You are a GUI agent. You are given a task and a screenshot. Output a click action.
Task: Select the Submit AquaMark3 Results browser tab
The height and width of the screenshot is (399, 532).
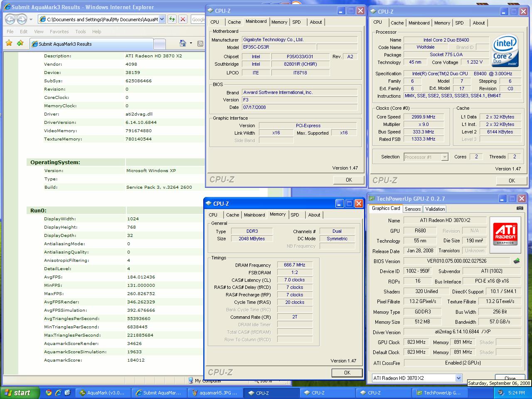[91, 44]
